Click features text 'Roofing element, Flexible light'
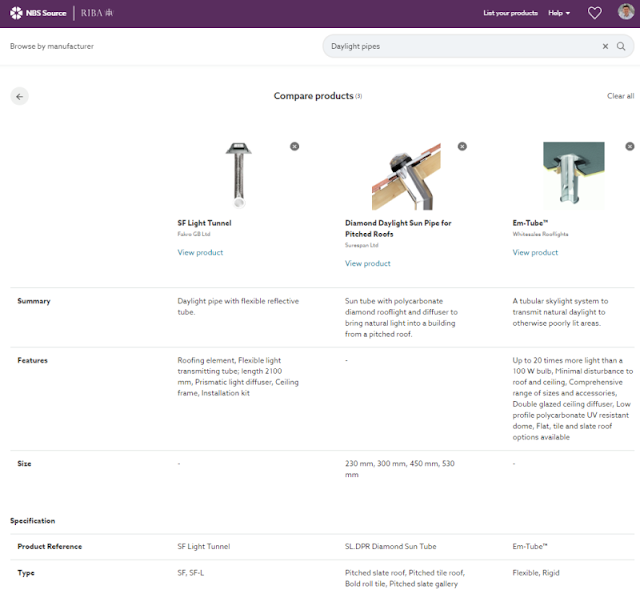640x590 pixels. [x=238, y=377]
